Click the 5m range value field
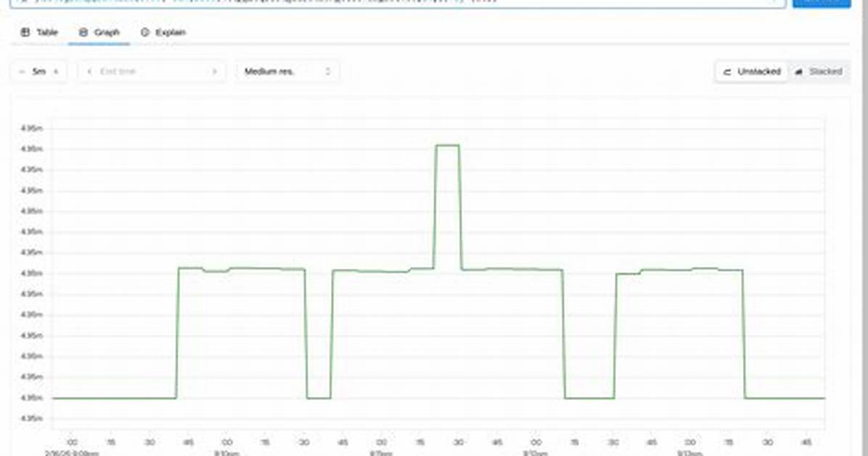The height and width of the screenshot is (456, 868). click(x=38, y=71)
